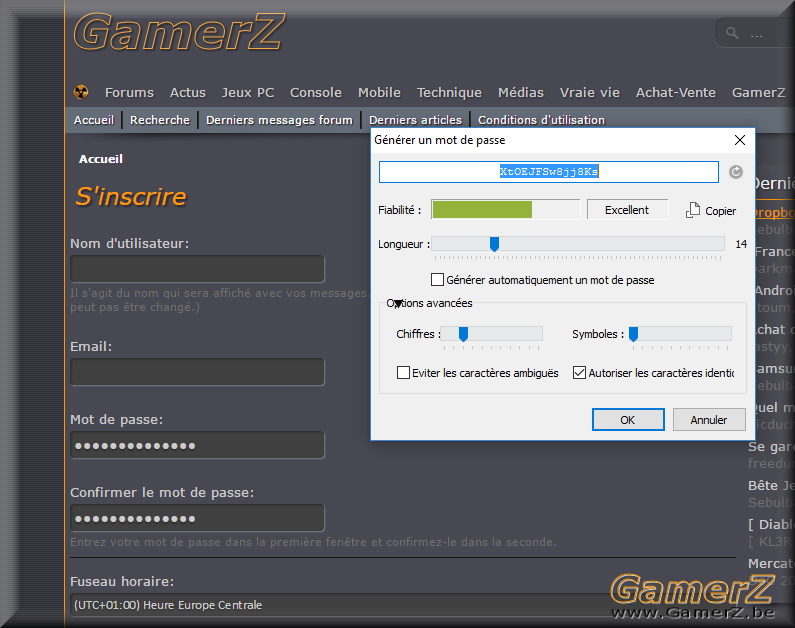Open the Console menu

click(x=316, y=92)
